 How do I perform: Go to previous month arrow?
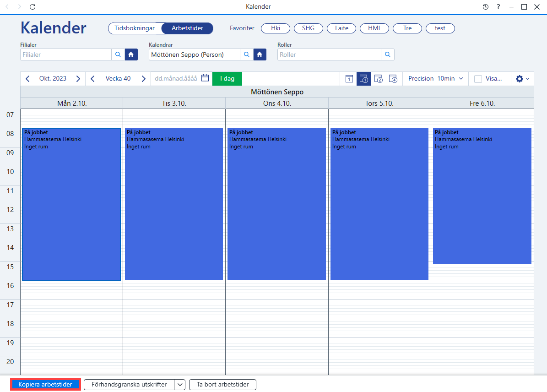[27, 79]
